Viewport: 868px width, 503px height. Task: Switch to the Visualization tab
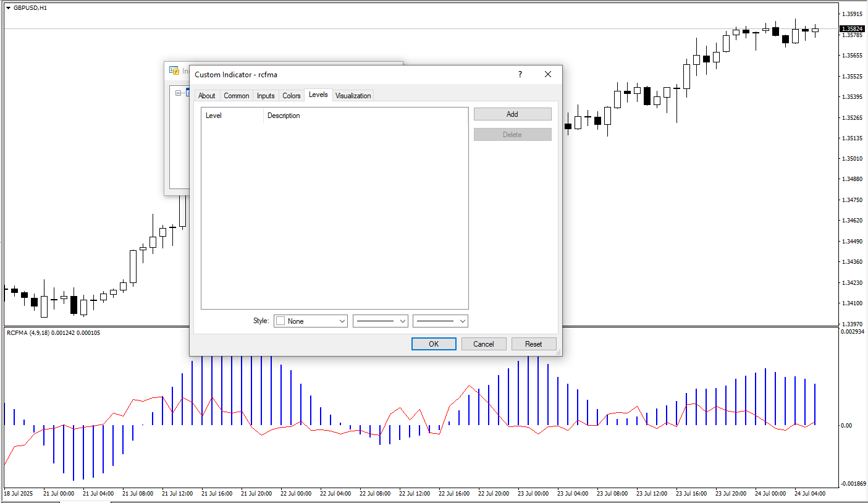353,96
